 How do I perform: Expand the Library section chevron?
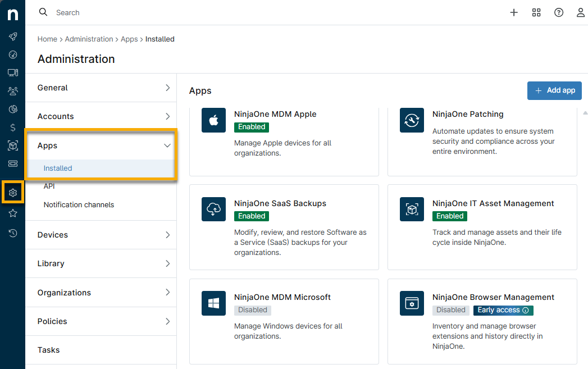click(167, 263)
